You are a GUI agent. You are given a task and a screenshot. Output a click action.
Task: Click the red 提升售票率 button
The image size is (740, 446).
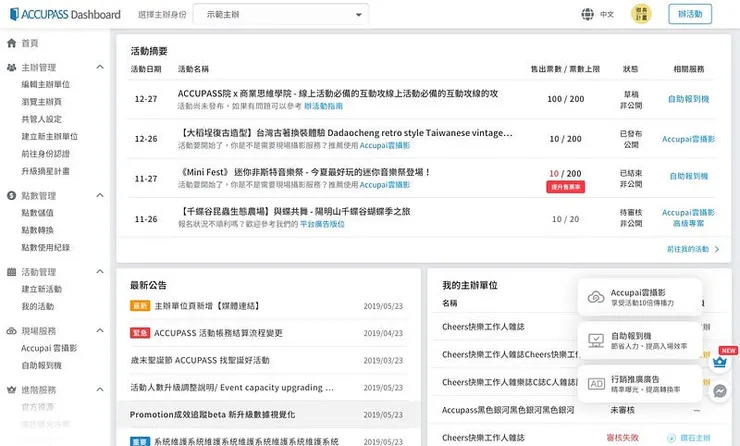coord(565,187)
